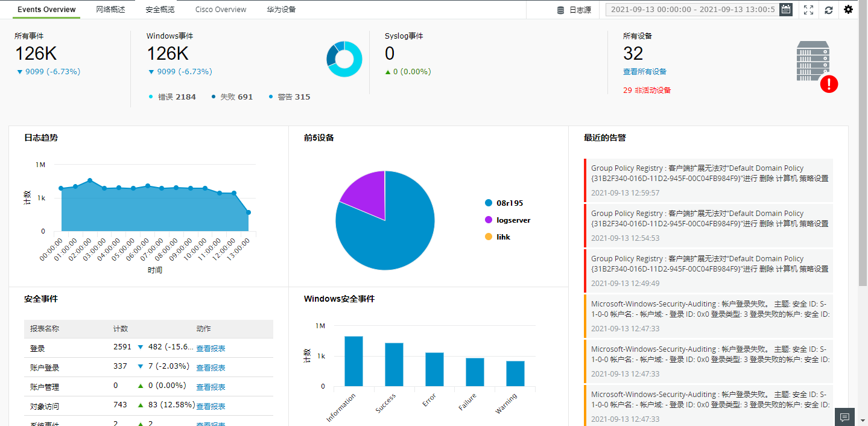The width and height of the screenshot is (868, 426).
Task: Click the 报表名称 column header
Action: pos(45,329)
